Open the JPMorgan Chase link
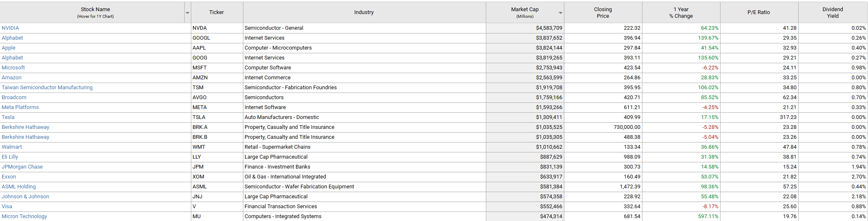The width and height of the screenshot is (868, 221). [22, 167]
